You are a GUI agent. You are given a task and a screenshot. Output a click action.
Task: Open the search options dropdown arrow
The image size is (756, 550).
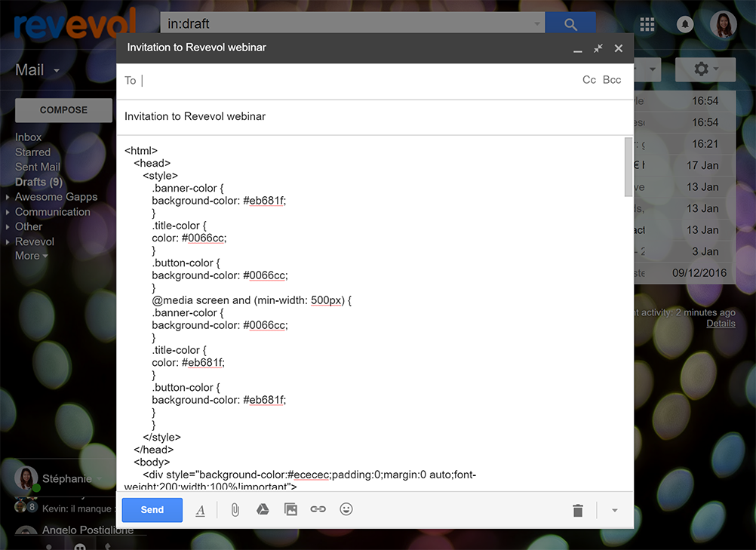click(x=537, y=23)
